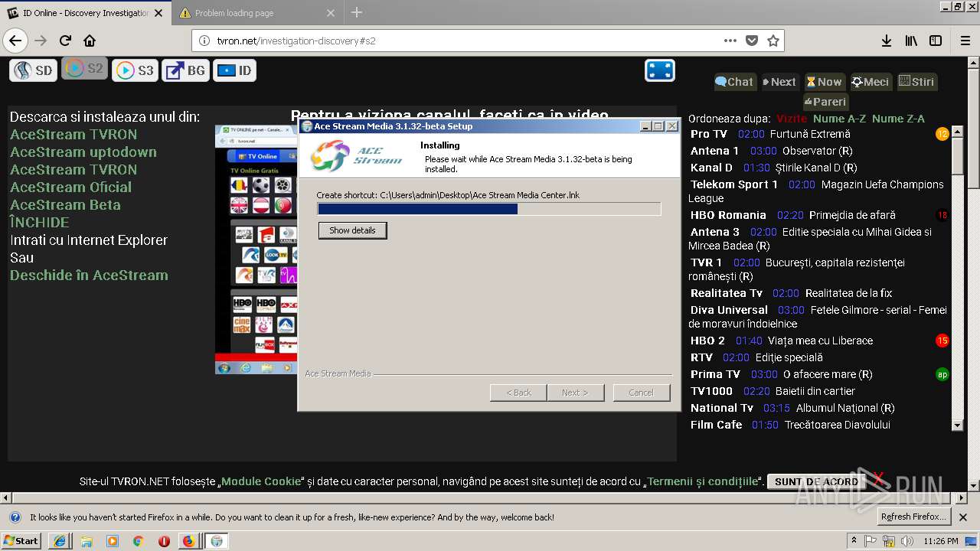The width and height of the screenshot is (980, 551).
Task: Sort channels by Nume A-Z
Action: [x=840, y=119]
